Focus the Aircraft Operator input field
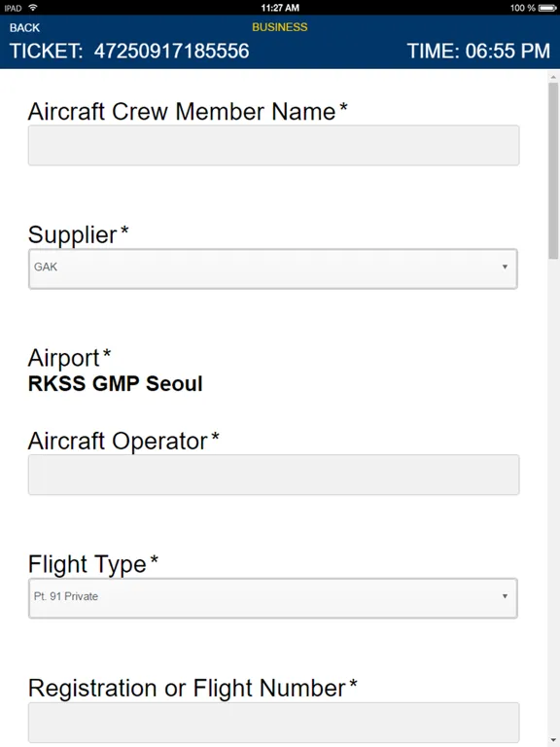This screenshot has width=560, height=747. pyautogui.click(x=273, y=475)
